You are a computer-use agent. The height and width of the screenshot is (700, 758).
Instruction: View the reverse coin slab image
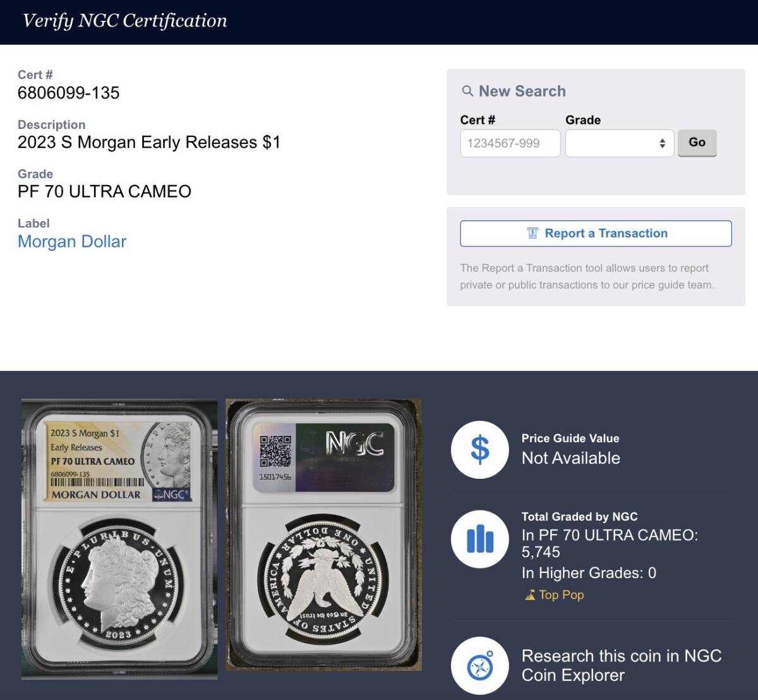(x=324, y=534)
